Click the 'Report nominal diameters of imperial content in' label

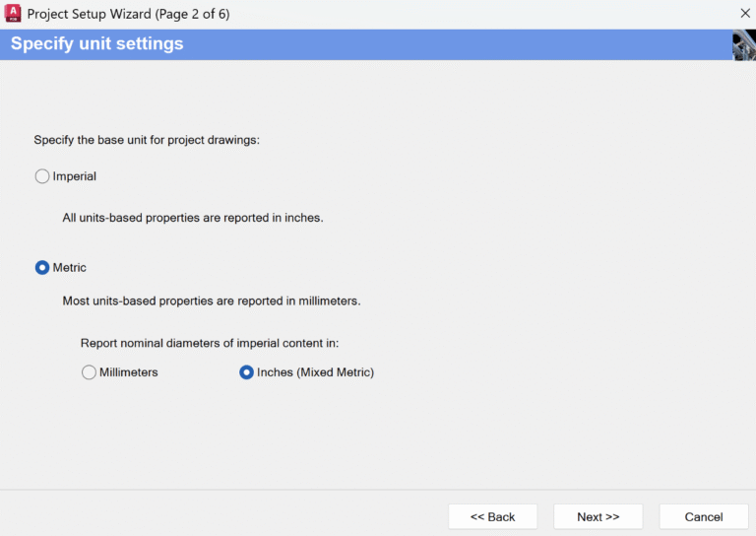point(210,343)
